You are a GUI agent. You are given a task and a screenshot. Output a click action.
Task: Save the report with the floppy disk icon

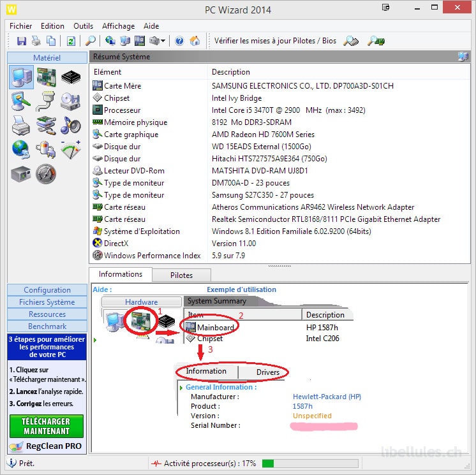[x=22, y=41]
